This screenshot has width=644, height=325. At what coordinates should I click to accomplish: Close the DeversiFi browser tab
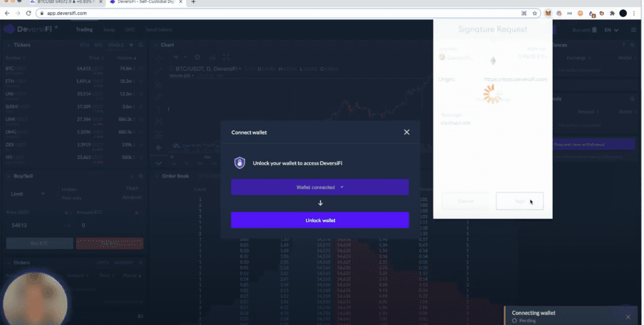[x=180, y=2]
